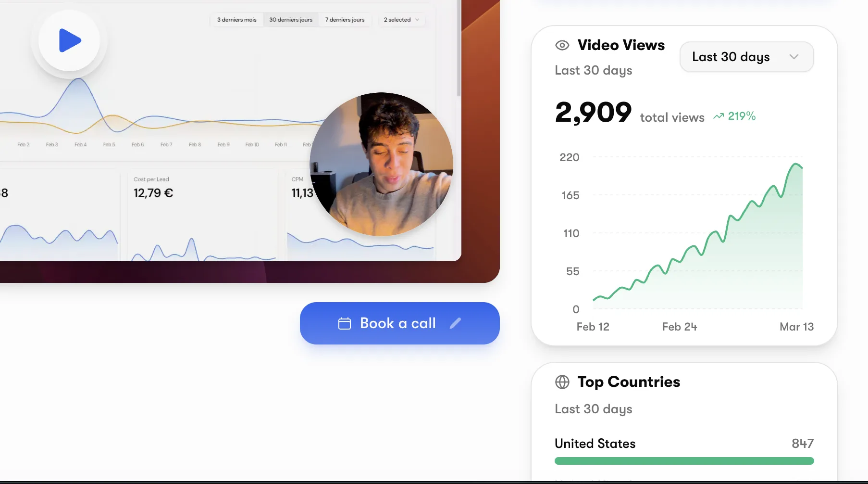Click the CPM value 11,13
The image size is (868, 484).
point(302,193)
